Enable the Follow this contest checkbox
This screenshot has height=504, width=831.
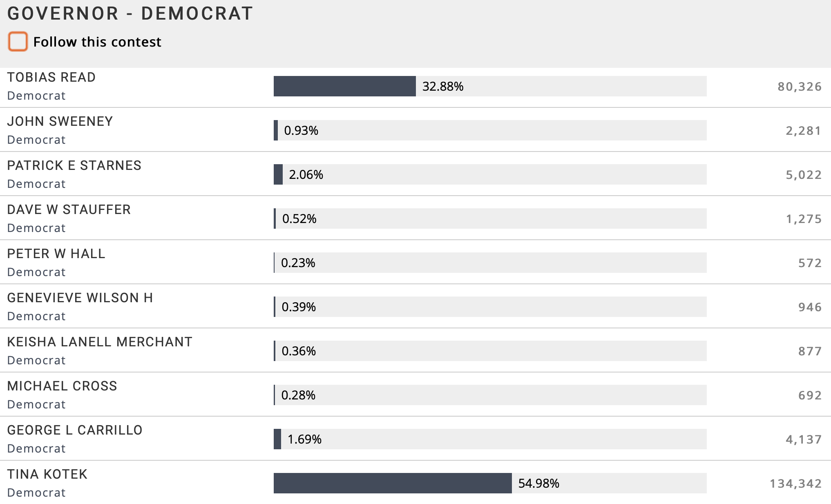coord(18,42)
